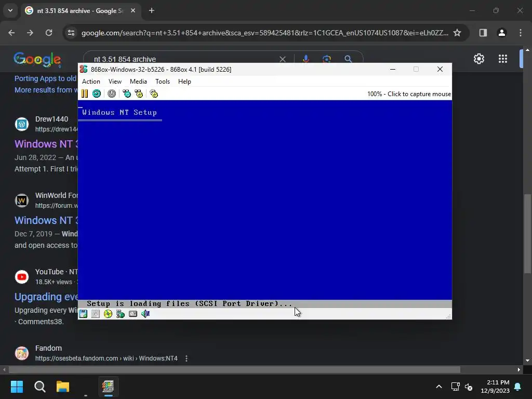Toggle Chrome side panel icon

(483, 33)
